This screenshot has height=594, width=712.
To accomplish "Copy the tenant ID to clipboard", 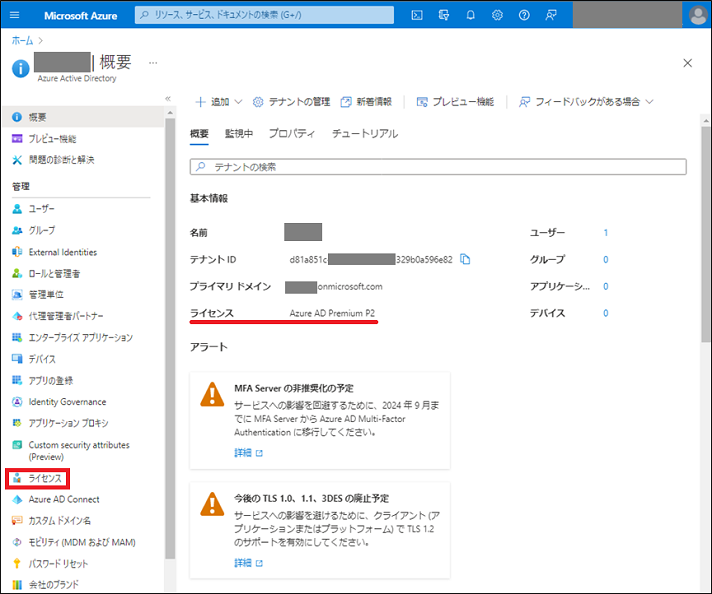I will [465, 259].
